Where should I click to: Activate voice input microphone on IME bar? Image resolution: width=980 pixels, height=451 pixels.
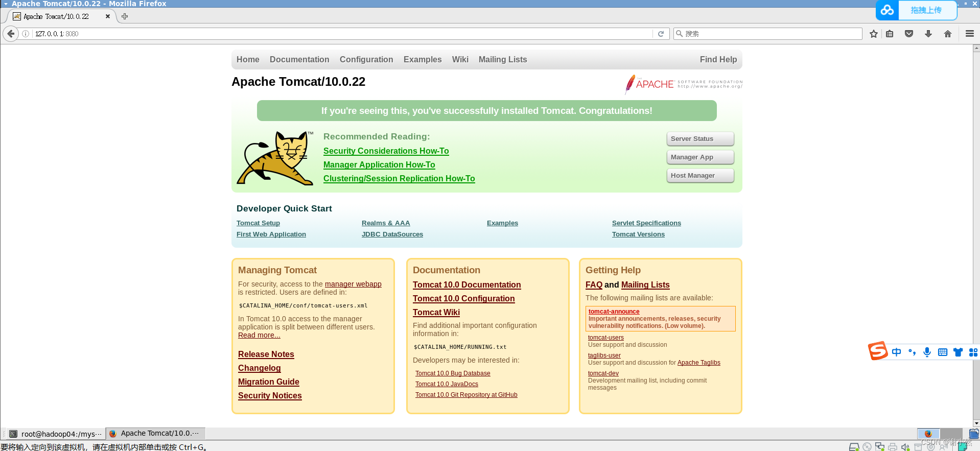927,352
